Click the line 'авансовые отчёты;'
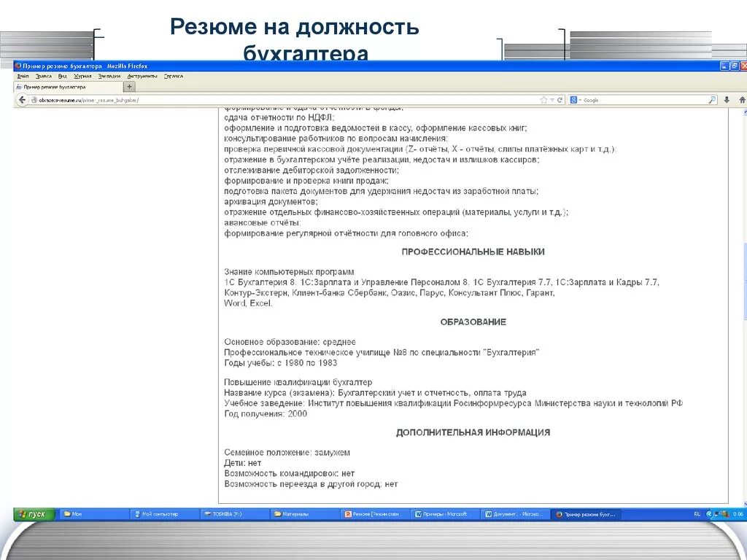The width and height of the screenshot is (747, 560). pyautogui.click(x=263, y=223)
